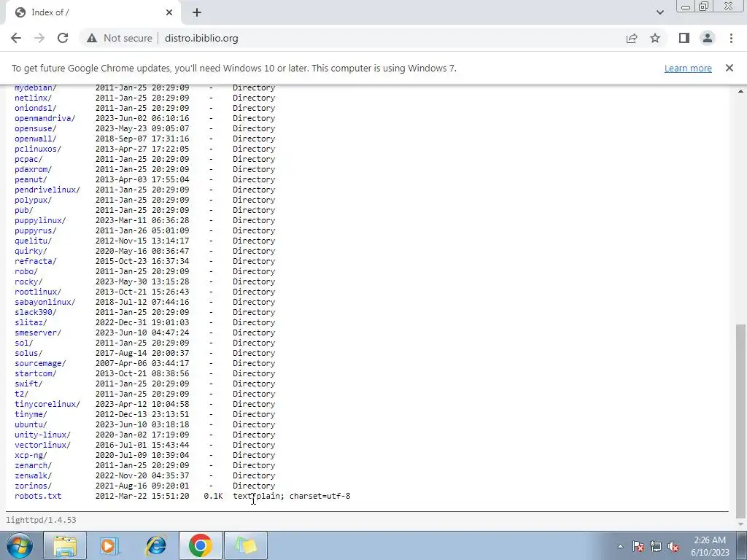Screen dimensions: 747x560
Task: Open the vectorlinux/ directory link
Action: coord(42,445)
